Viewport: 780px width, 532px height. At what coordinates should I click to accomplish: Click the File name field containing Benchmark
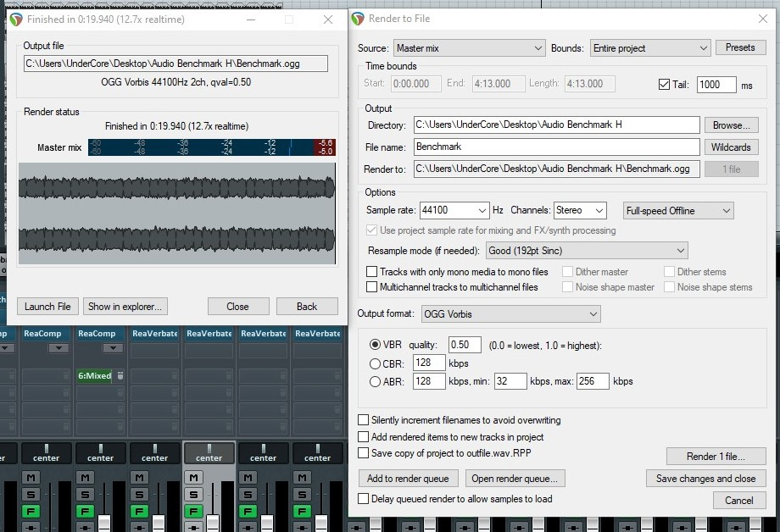click(x=557, y=147)
